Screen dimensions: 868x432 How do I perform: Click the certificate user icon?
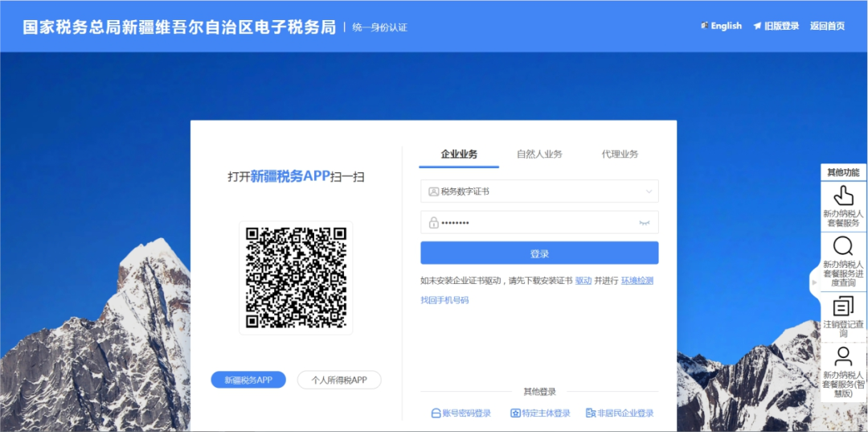point(433,191)
